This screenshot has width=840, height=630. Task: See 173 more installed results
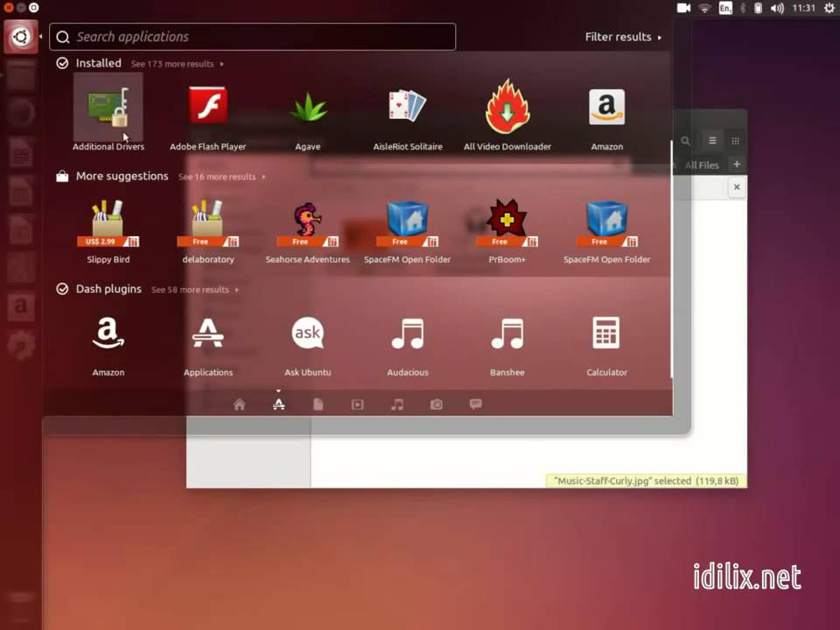tap(177, 64)
